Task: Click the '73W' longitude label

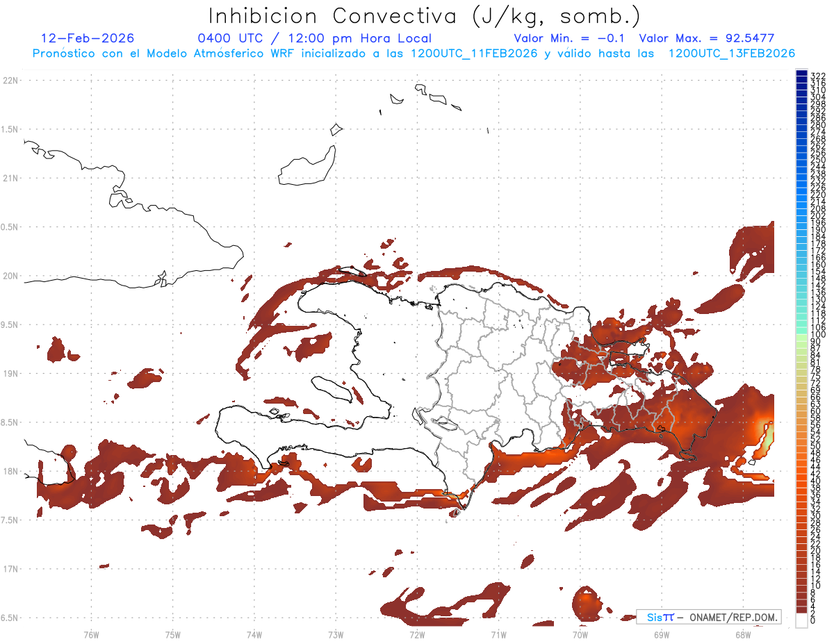Action: coord(336,634)
